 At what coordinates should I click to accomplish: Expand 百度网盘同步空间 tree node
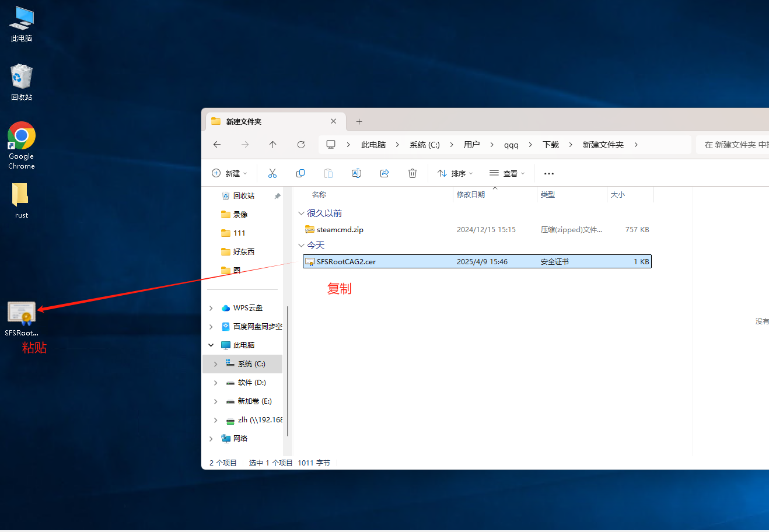tap(211, 327)
